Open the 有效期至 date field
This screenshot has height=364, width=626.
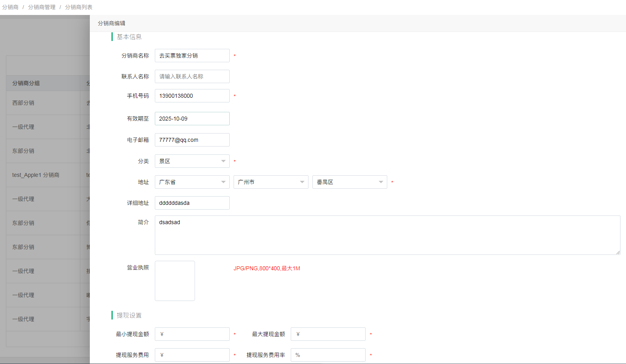click(x=192, y=119)
